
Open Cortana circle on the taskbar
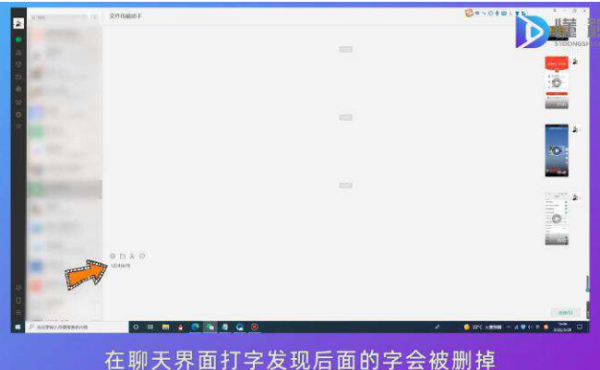[136, 327]
